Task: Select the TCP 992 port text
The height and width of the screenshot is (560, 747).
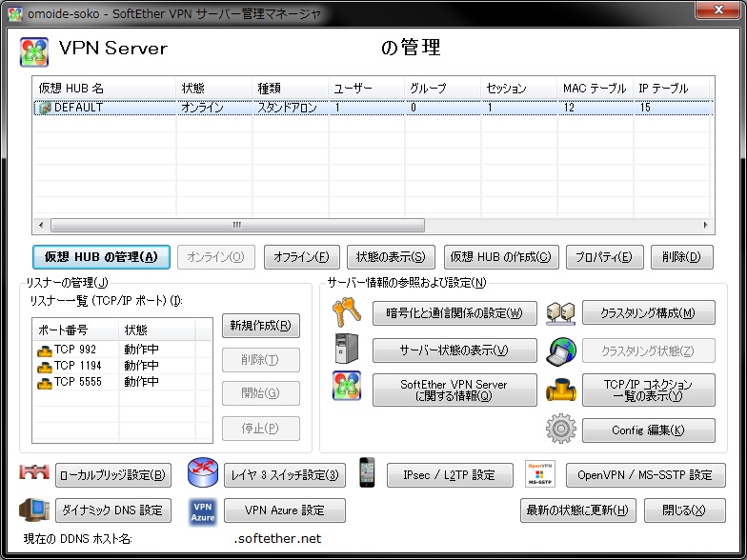Action: [74, 350]
